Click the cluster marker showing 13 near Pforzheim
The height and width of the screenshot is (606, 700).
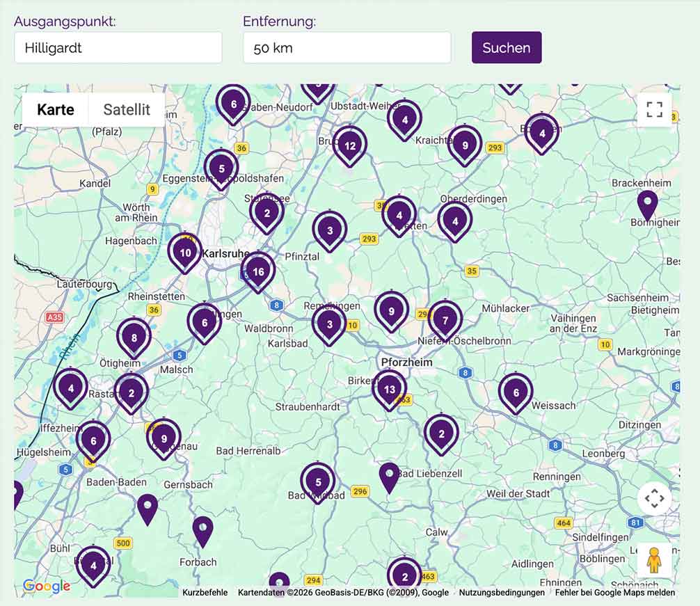click(x=389, y=390)
